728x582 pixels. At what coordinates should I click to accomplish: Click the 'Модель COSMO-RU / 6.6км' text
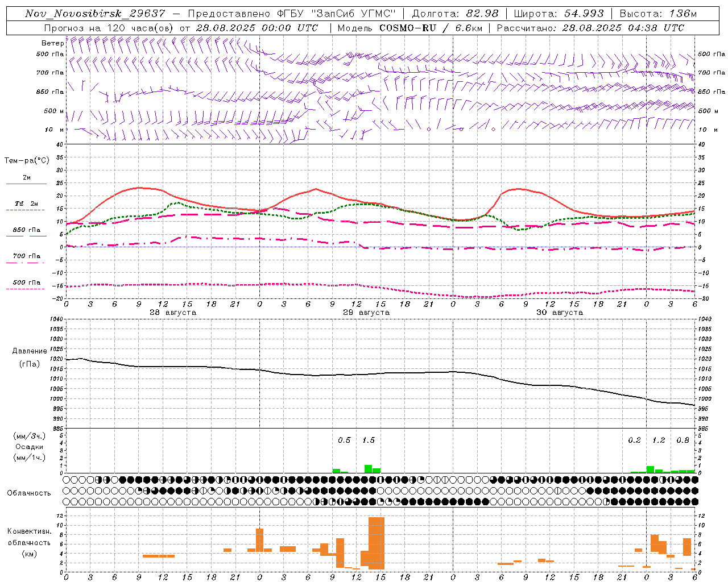410,28
